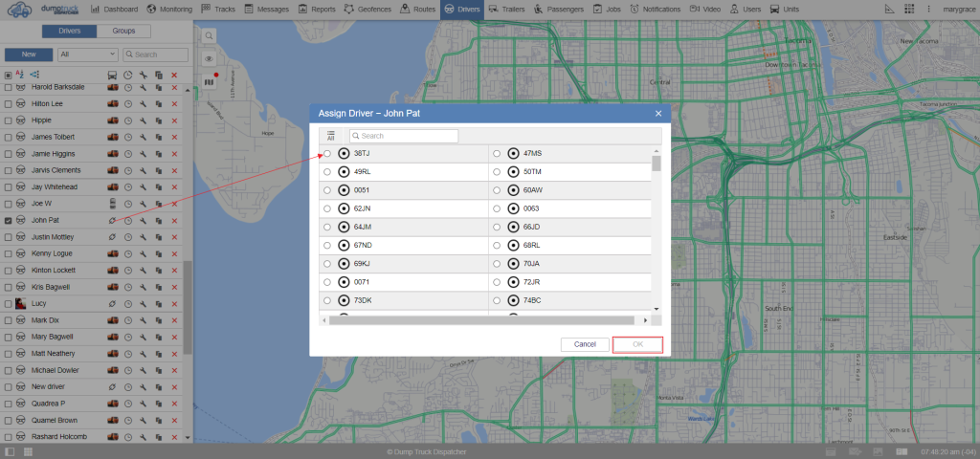Viewport: 980px width, 459px height.
Task: Click the clock icon for Jamie Higgins
Action: [x=127, y=154]
